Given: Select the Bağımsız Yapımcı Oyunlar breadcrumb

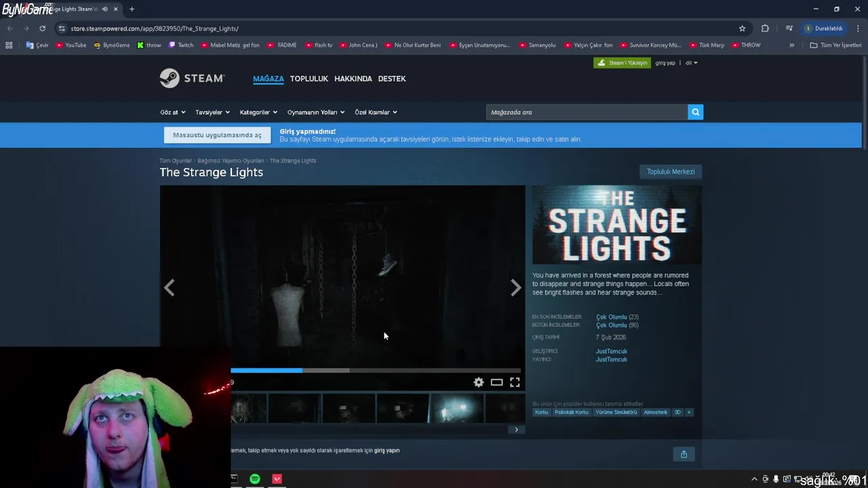Looking at the screenshot, I should click(x=231, y=161).
